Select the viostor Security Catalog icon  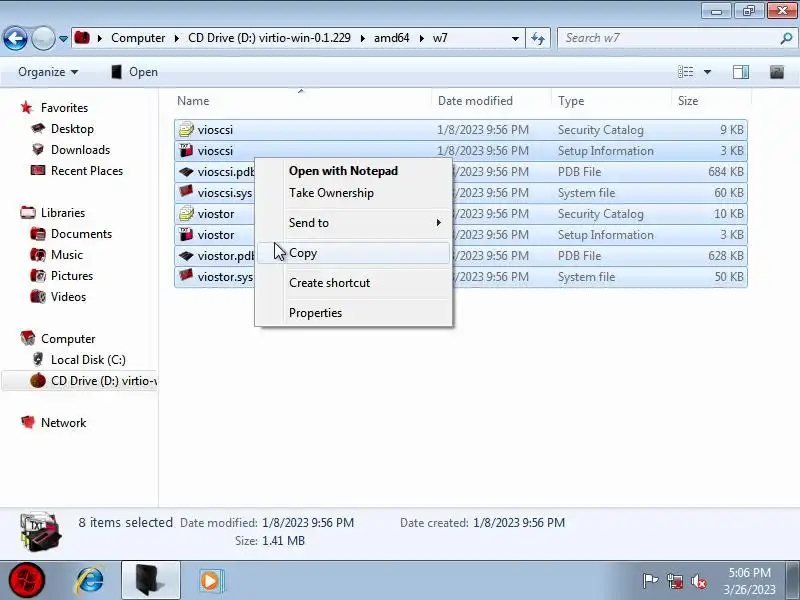(186, 213)
